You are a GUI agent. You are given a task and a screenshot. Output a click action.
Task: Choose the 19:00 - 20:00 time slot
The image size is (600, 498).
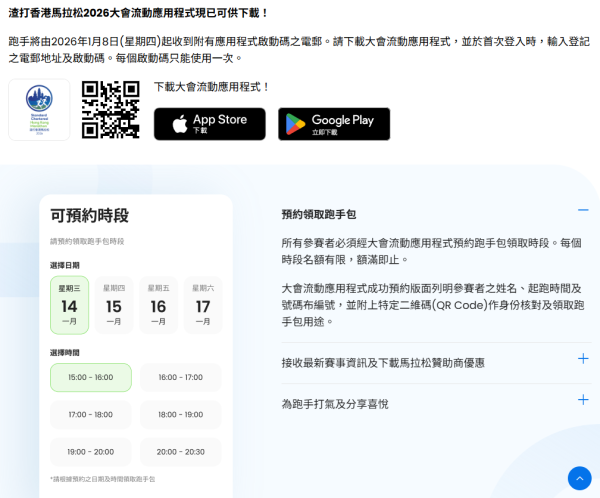coord(91,452)
